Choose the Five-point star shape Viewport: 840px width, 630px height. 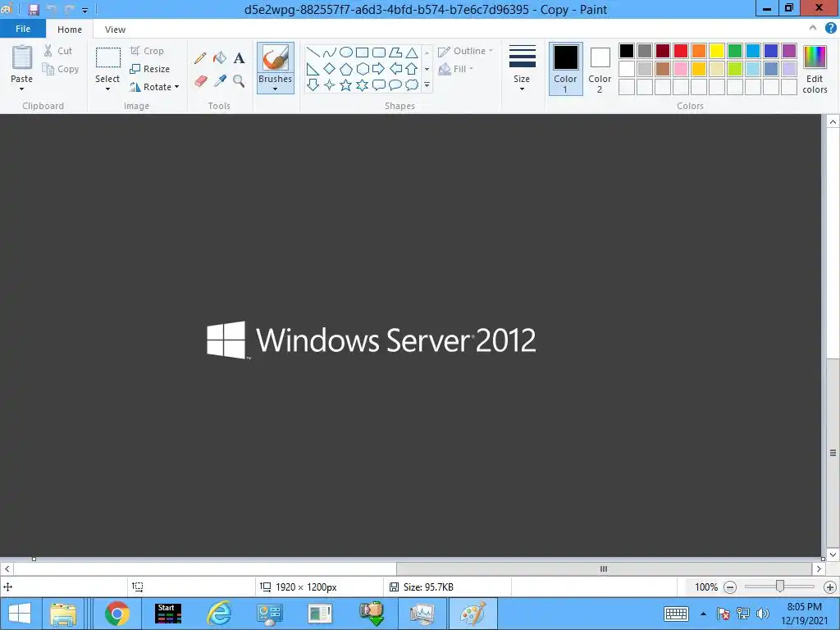(346, 84)
